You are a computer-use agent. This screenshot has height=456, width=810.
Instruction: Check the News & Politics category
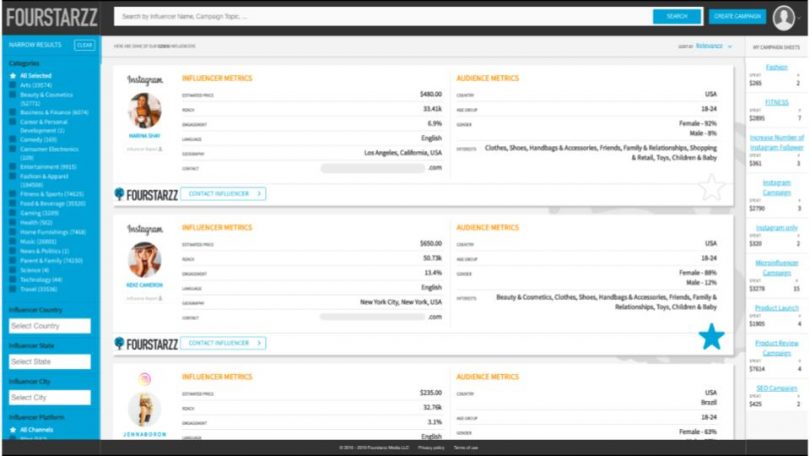13,251
